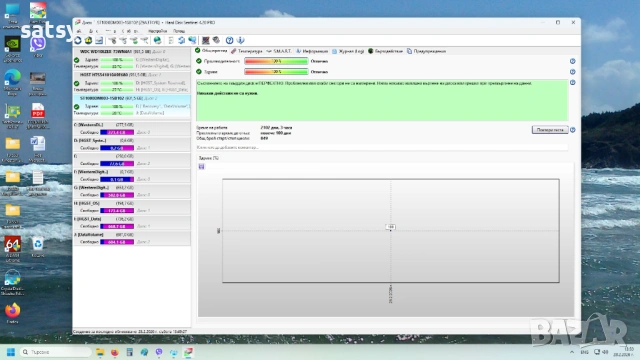Open the Помощ menu
Screen dimensions: 640x360
click(179, 31)
